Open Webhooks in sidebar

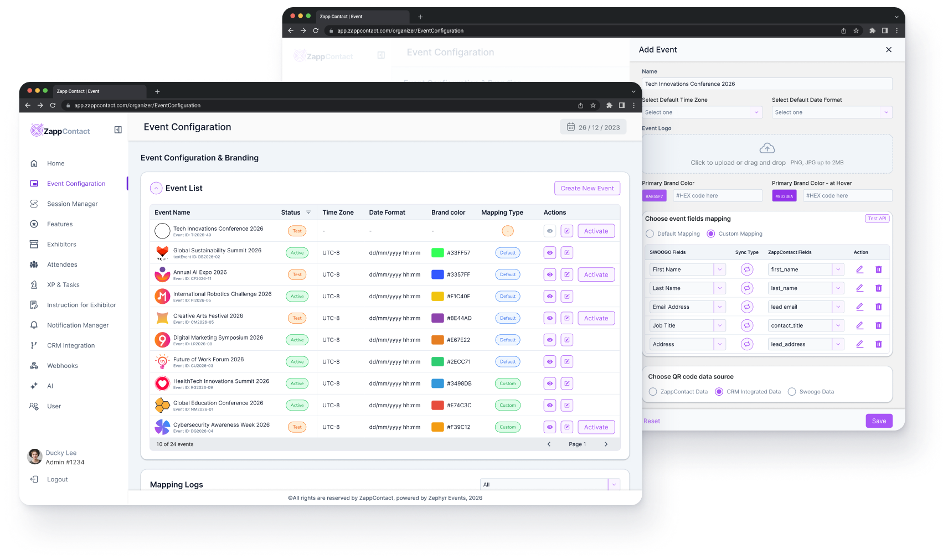click(63, 366)
